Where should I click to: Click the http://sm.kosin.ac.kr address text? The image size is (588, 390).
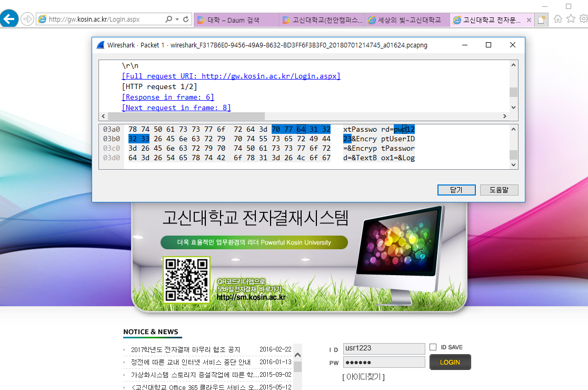251,297
